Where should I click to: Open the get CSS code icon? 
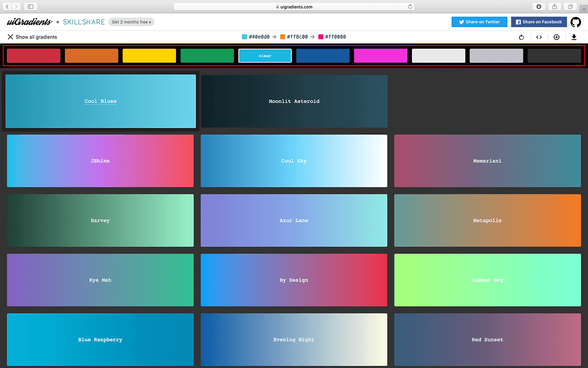(539, 37)
